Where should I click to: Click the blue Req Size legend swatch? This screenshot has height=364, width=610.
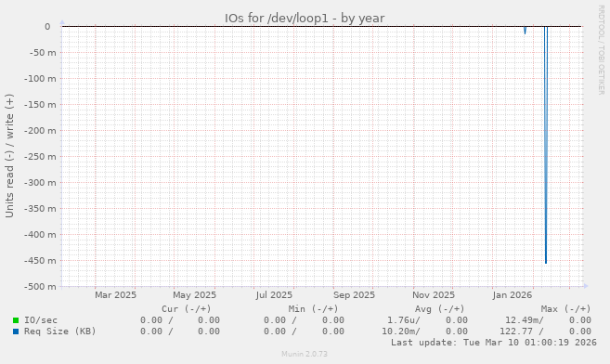(16, 331)
